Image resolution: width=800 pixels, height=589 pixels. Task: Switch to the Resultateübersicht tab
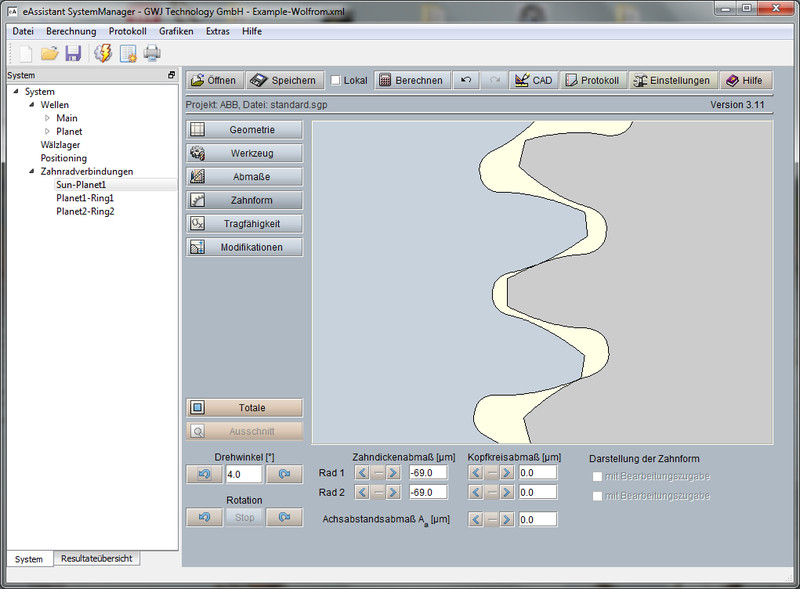coord(97,559)
